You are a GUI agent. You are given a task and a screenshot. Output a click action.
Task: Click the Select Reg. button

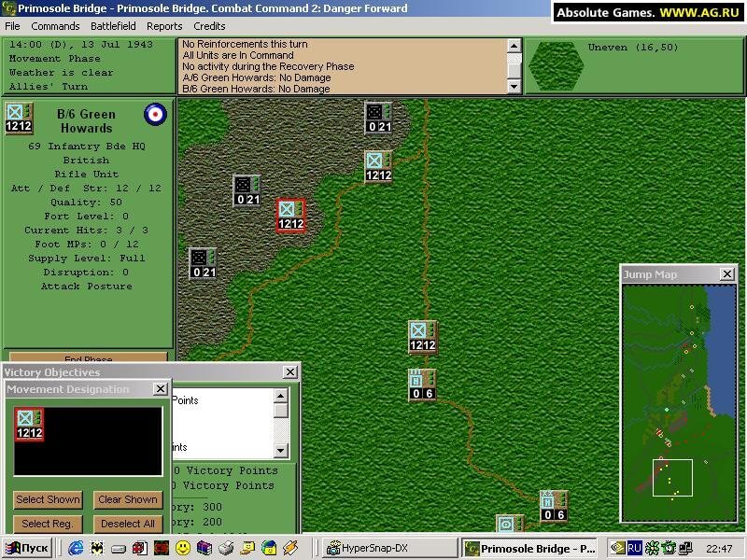pyautogui.click(x=48, y=524)
